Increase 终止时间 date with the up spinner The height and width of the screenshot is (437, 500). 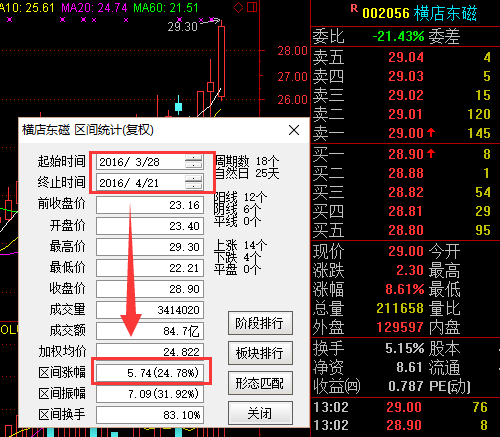(194, 179)
